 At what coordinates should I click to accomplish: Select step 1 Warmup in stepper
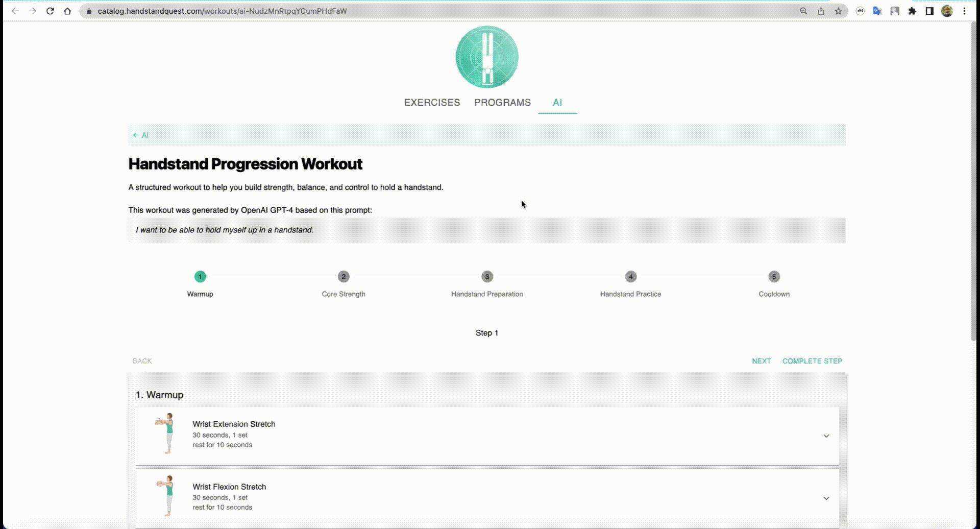200,284
